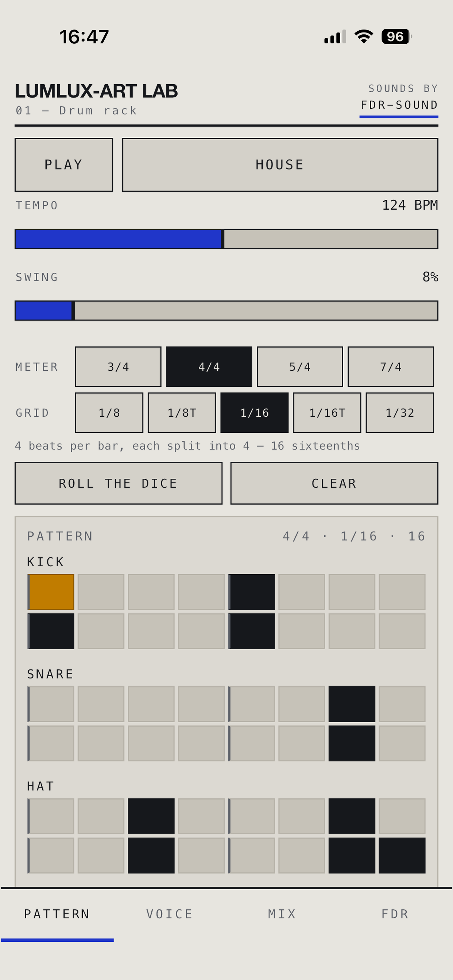The image size is (453, 980).
Task: Tap the Wi-Fi status icon
Action: 364,36
